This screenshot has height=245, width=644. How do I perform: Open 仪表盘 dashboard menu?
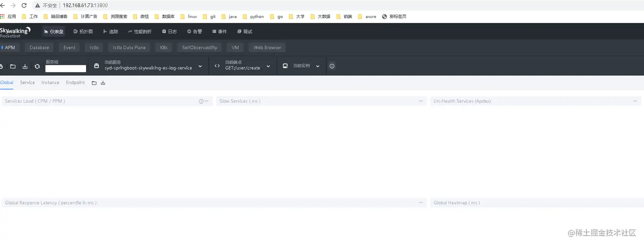[x=54, y=32]
